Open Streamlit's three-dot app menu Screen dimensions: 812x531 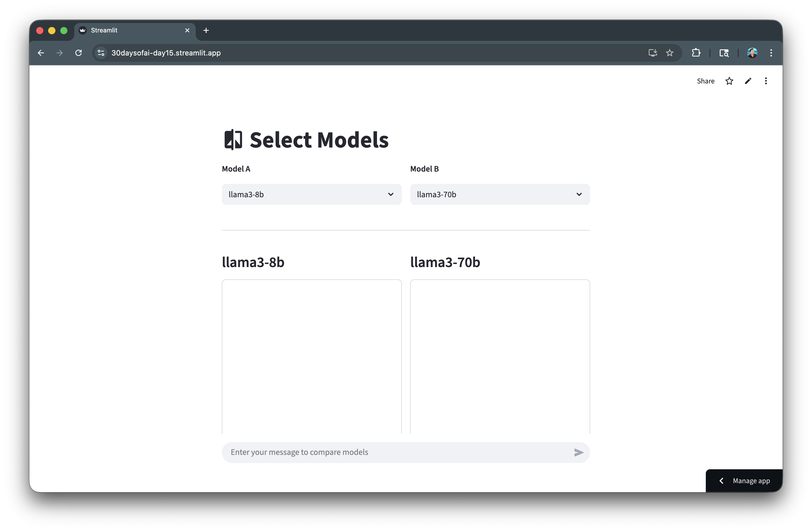[x=766, y=81]
